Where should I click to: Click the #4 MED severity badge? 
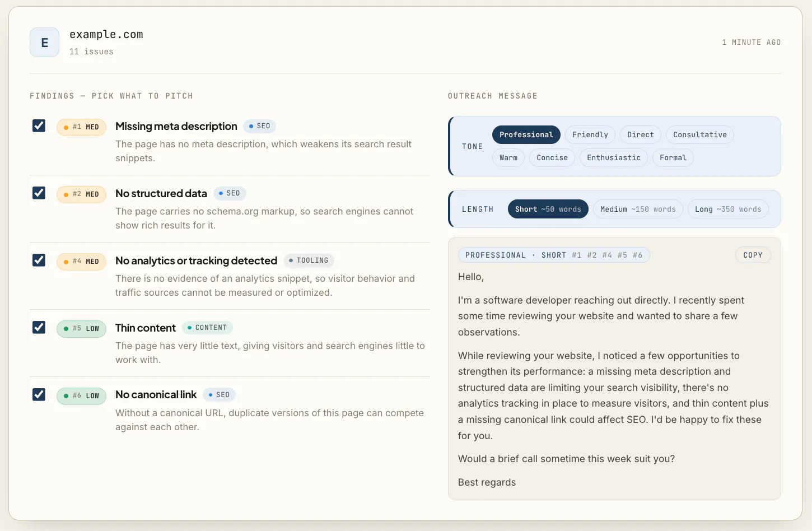coord(82,262)
